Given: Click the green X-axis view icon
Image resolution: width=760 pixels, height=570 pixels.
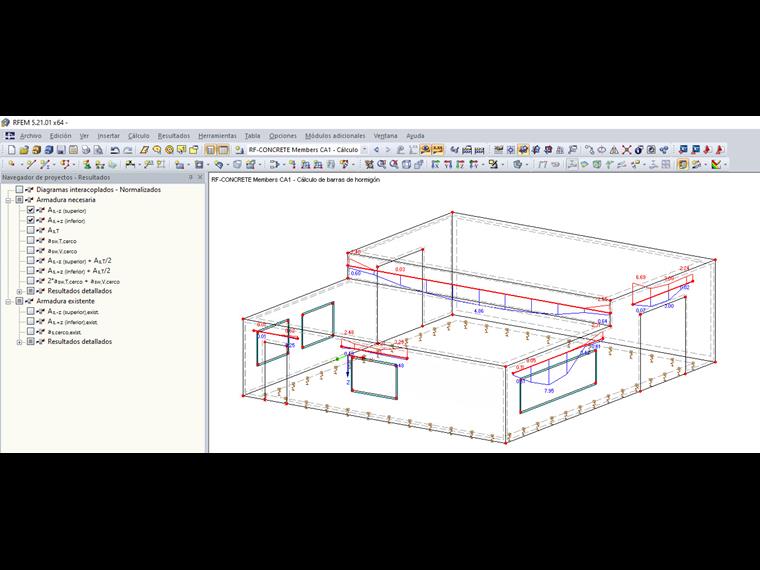Looking at the screenshot, I should tap(435, 164).
